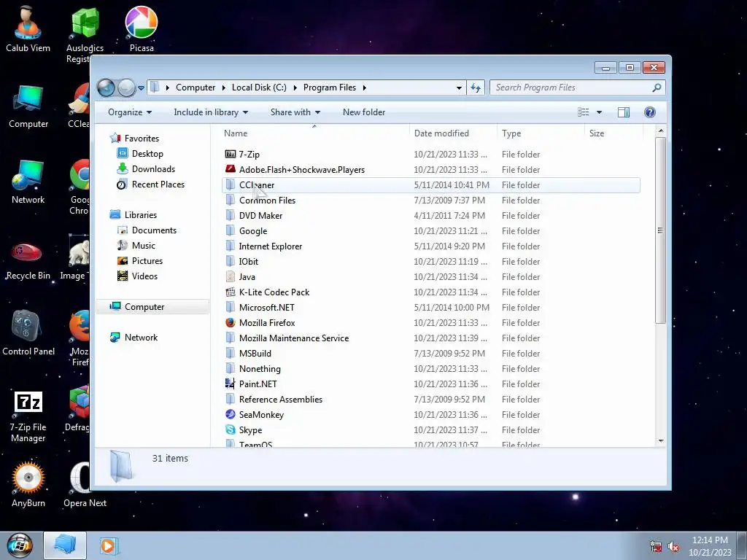747x560 pixels.
Task: Navigate to Local Disk (C:) breadcrumb
Action: click(259, 87)
